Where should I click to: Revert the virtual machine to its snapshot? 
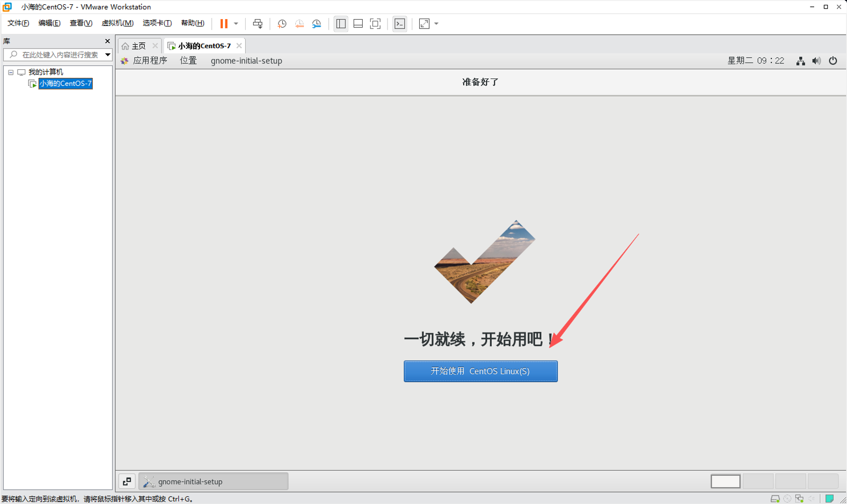299,24
